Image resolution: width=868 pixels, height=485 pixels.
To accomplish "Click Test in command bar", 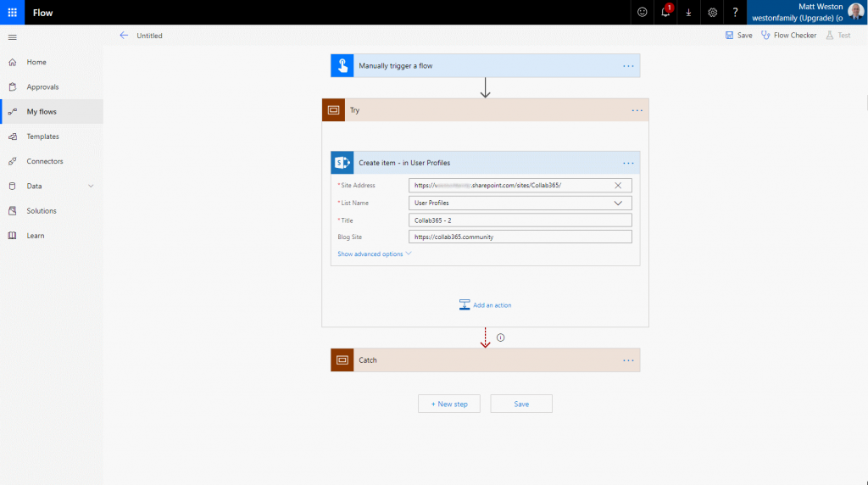I will [838, 36].
